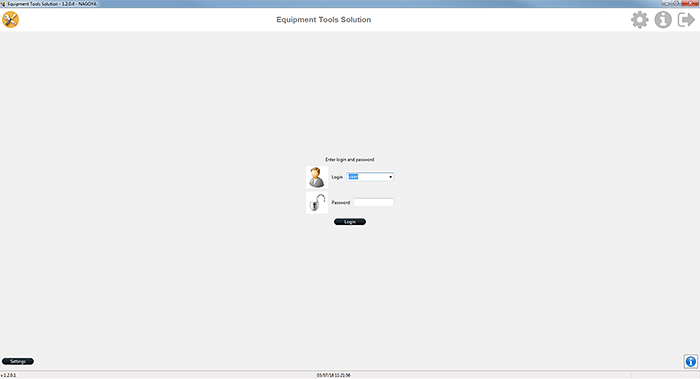Open settings via the gear icon
This screenshot has width=700, height=379.
point(639,20)
